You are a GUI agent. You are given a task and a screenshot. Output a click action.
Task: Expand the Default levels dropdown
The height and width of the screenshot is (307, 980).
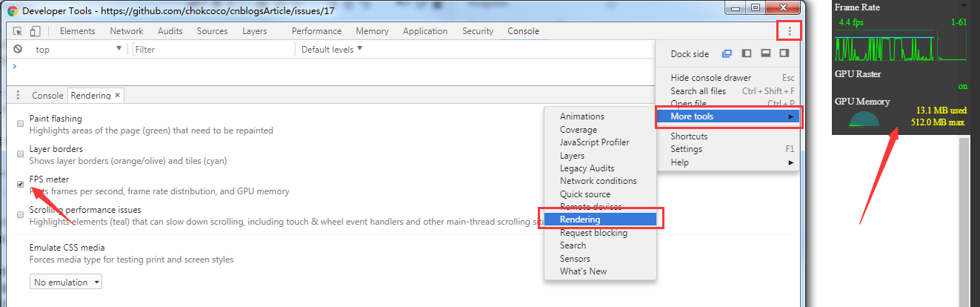tap(332, 50)
